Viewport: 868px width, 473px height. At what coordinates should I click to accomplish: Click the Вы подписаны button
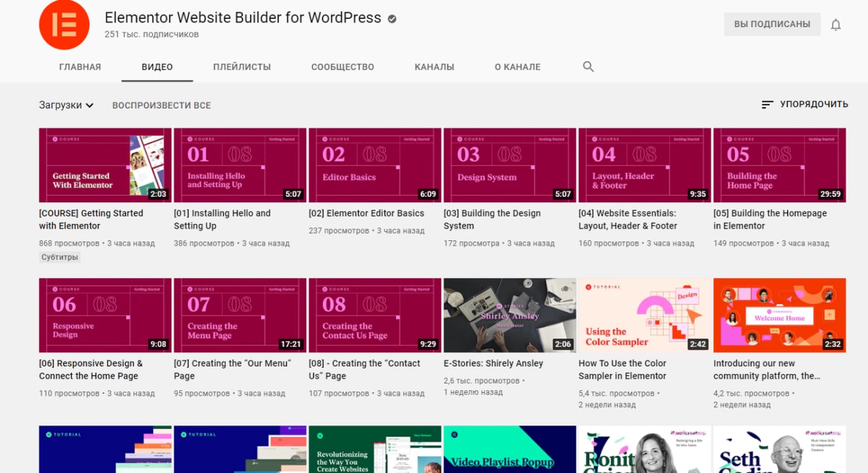tap(772, 24)
